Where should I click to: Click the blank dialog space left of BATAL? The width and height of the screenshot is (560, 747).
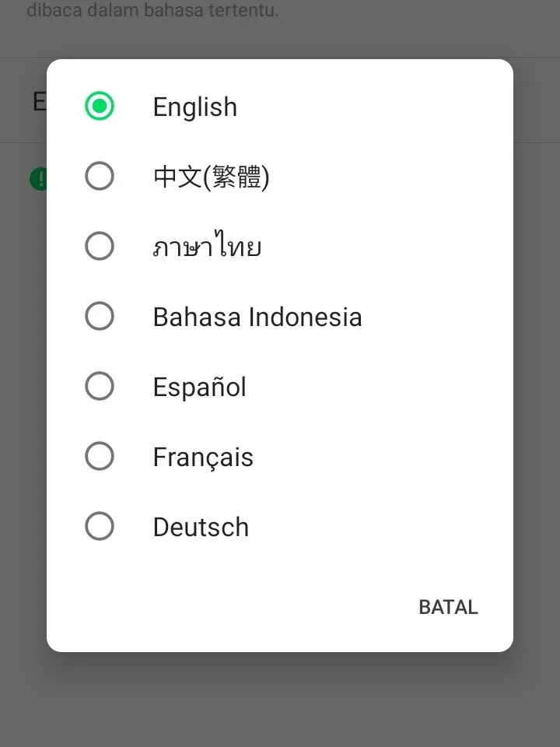point(233,607)
